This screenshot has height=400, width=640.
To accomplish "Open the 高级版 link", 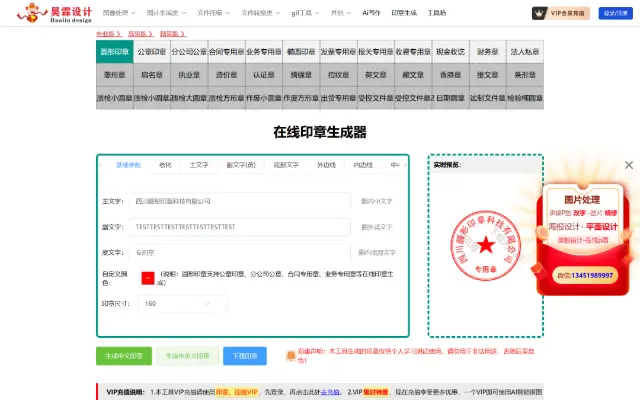I will click(x=141, y=34).
